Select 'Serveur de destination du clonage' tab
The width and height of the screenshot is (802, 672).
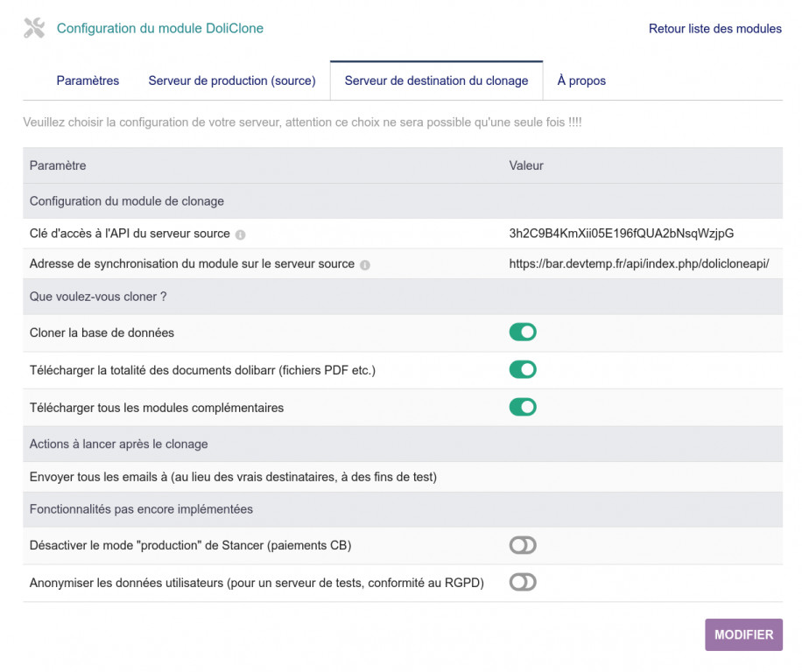pos(436,80)
